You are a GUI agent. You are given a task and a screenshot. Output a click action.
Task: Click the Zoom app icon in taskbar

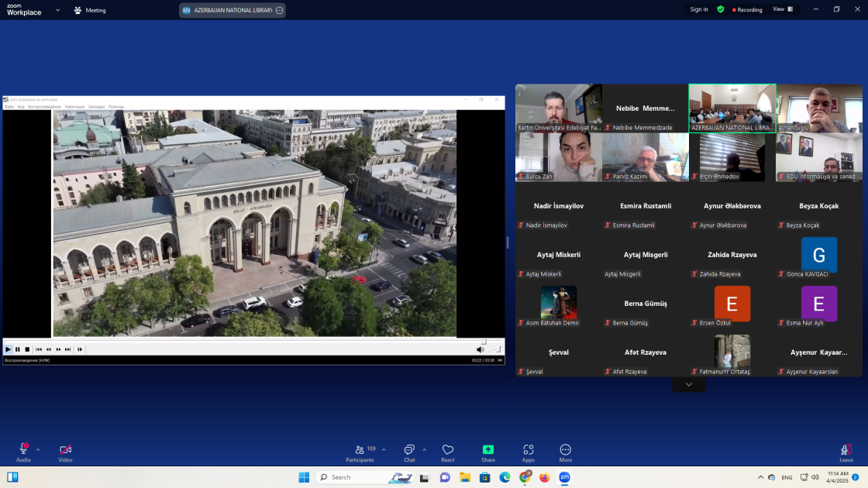(564, 477)
